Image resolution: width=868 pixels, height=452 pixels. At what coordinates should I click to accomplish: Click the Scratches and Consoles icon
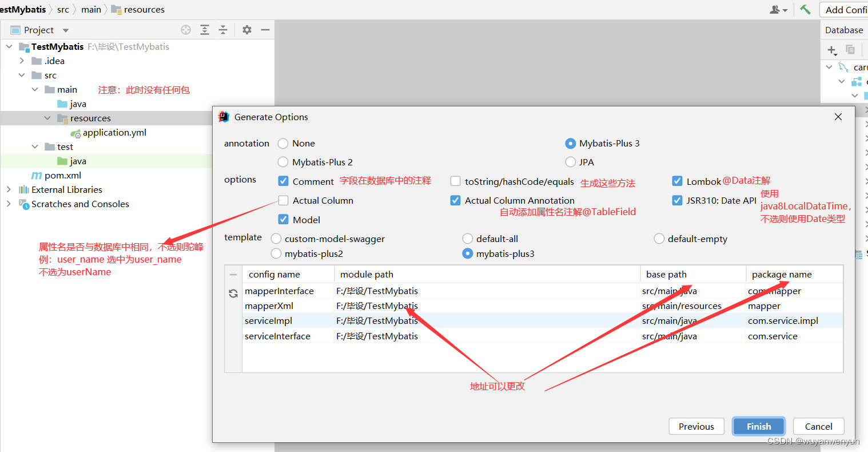pyautogui.click(x=24, y=204)
